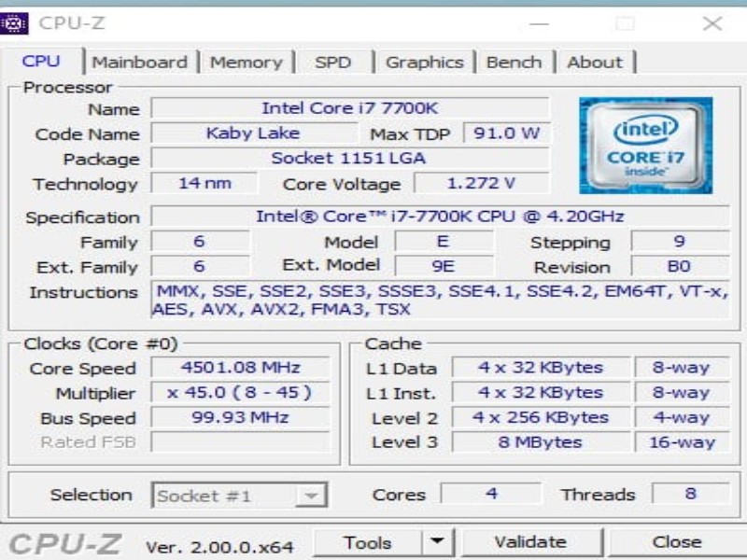747x560 pixels.
Task: Click the Stepping value 9
Action: 680,241
